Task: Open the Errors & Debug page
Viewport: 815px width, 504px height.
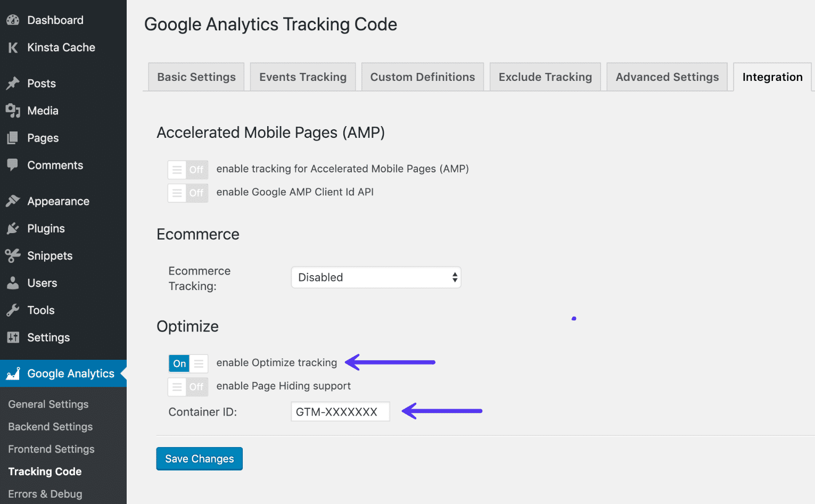Action: 45,493
